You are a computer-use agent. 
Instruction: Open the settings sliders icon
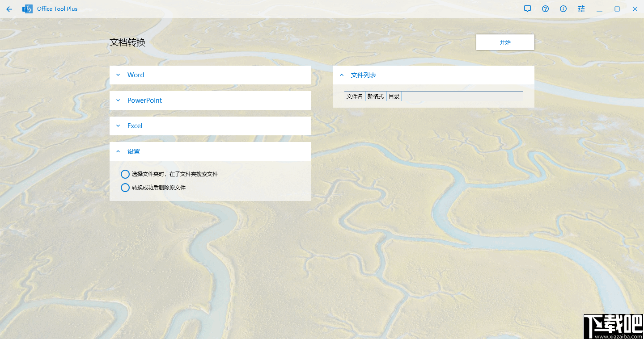[581, 8]
